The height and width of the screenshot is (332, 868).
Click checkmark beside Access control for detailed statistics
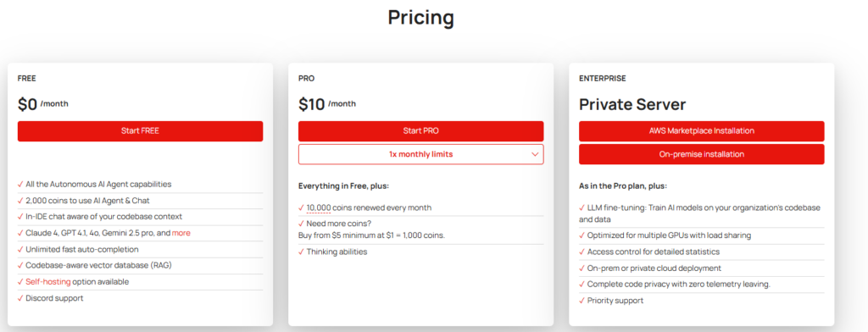pos(581,252)
